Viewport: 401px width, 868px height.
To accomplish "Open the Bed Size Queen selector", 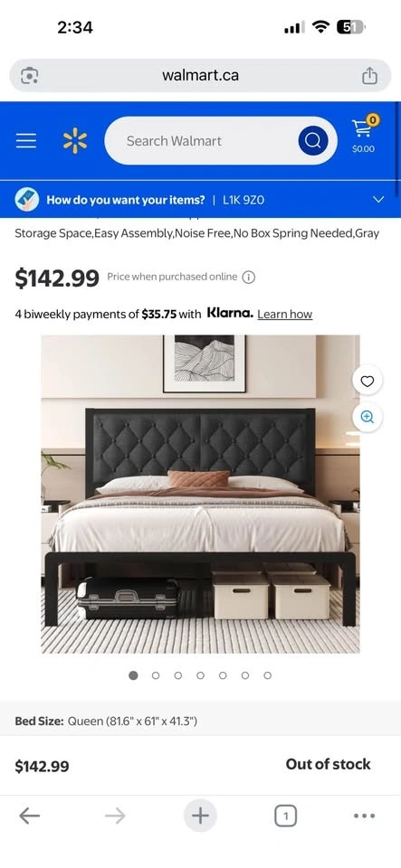I will pos(201,722).
